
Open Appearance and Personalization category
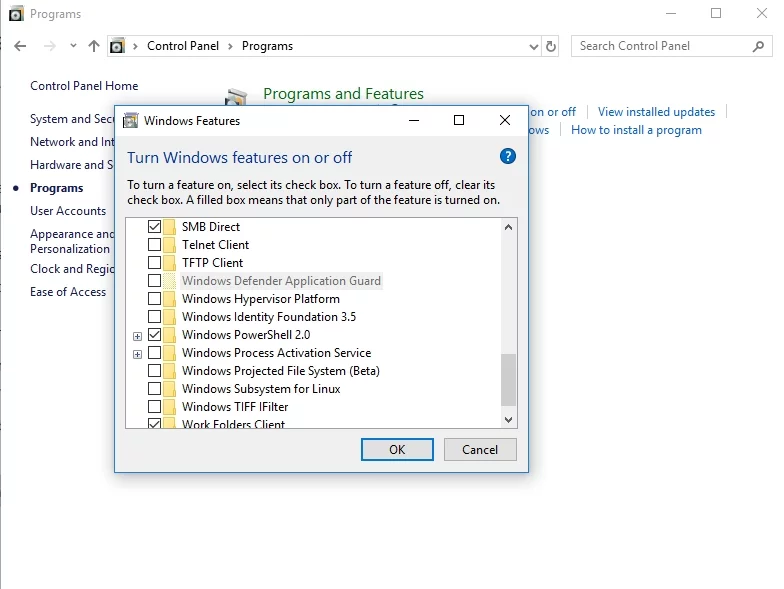(x=72, y=241)
